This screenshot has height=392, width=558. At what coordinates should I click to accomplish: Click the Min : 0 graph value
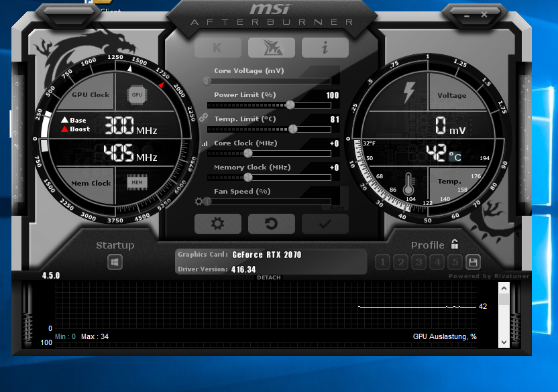point(65,336)
